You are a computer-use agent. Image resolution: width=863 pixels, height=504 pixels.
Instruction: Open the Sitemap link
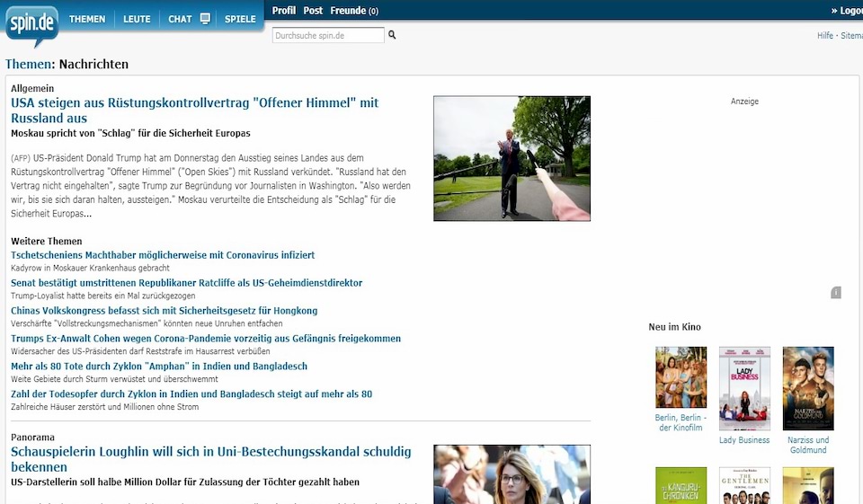851,35
